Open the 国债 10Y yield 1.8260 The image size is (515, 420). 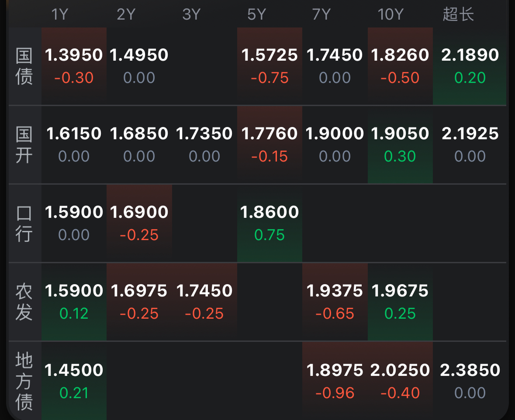400,65
